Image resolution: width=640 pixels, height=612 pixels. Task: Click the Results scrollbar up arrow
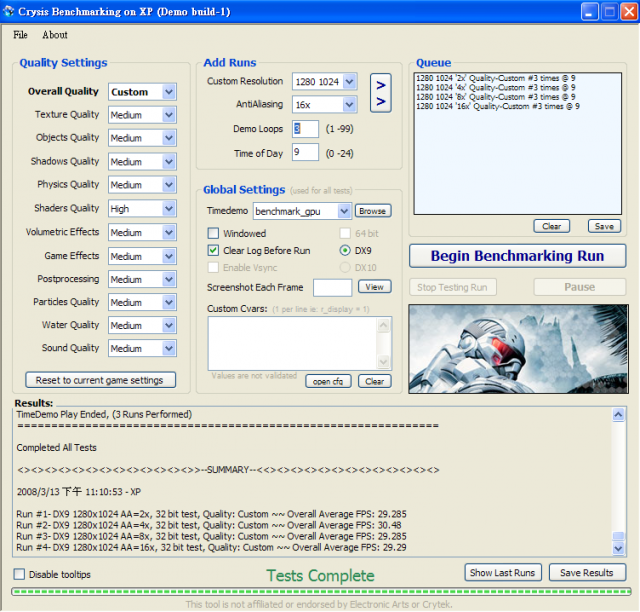pos(618,415)
